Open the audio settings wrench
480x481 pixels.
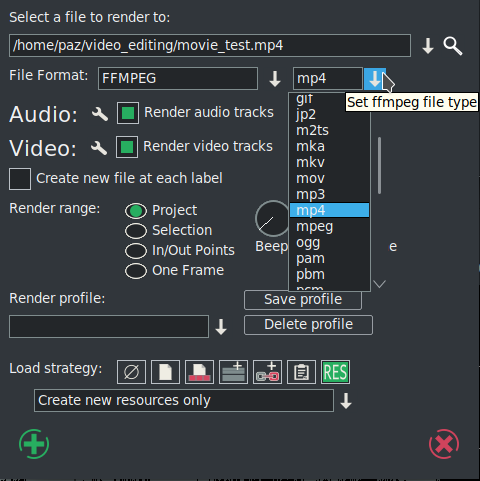(100, 114)
